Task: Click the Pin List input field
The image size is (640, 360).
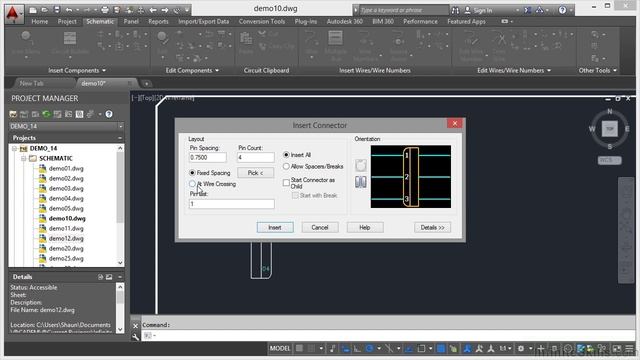Action: click(231, 204)
